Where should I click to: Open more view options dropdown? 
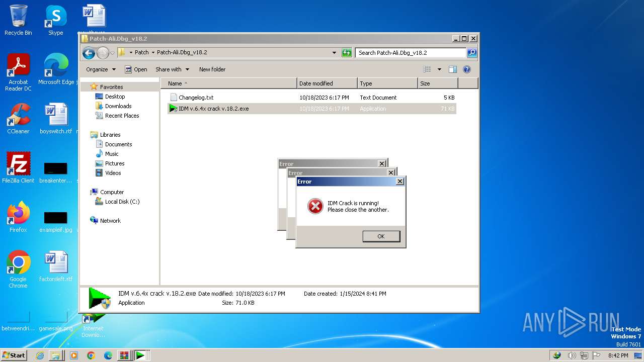point(439,69)
